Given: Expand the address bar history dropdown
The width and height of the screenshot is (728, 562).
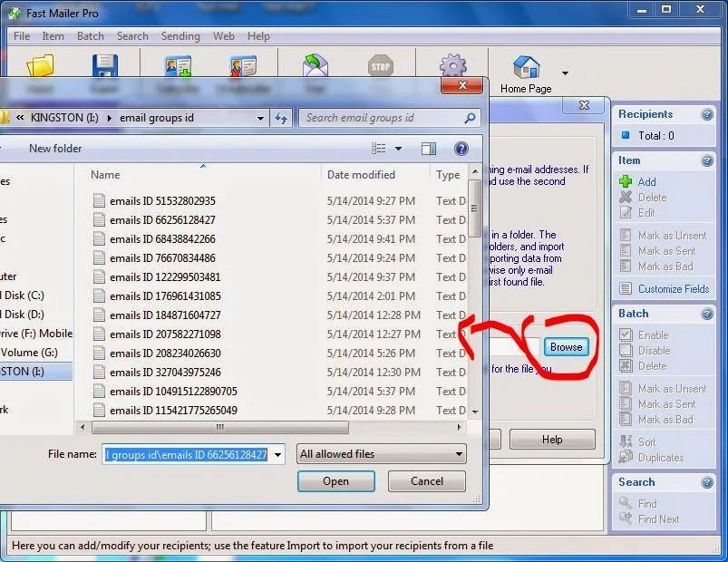Looking at the screenshot, I should (260, 119).
